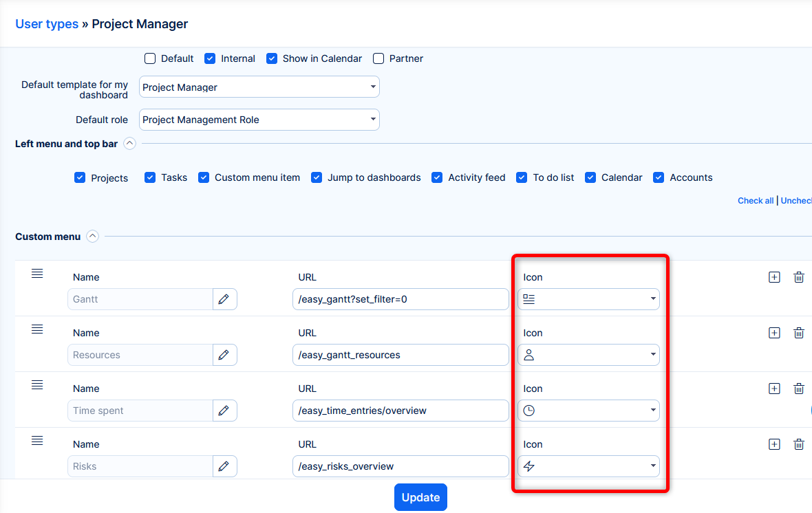Viewport: 812px width, 513px height.
Task: Click the pencil edit icon beside Gantt name
Action: 224,299
